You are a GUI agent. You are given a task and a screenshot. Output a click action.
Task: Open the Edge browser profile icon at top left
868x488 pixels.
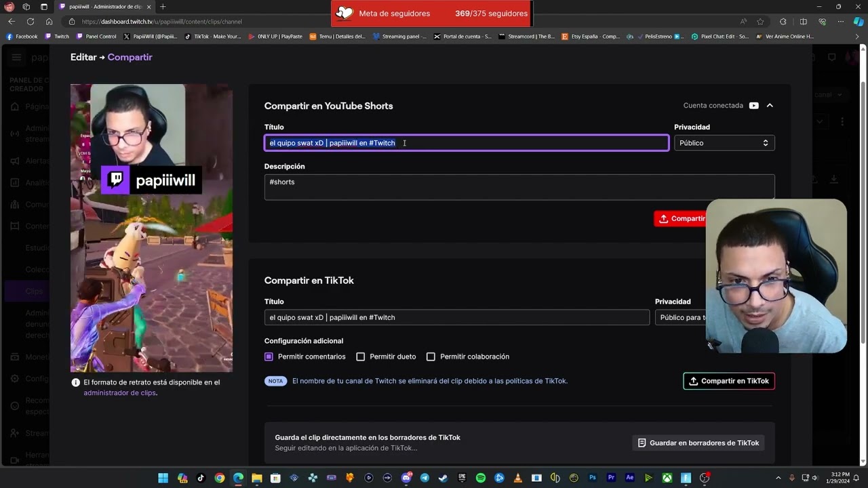point(9,7)
